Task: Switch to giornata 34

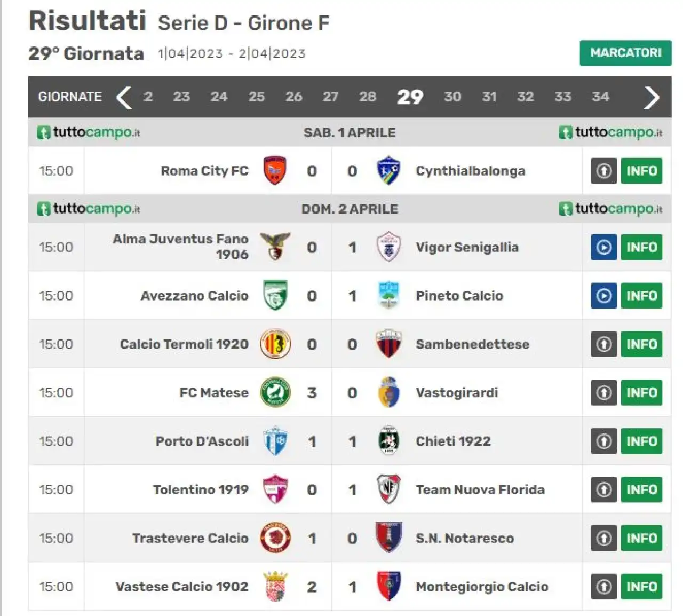Action: pos(600,97)
